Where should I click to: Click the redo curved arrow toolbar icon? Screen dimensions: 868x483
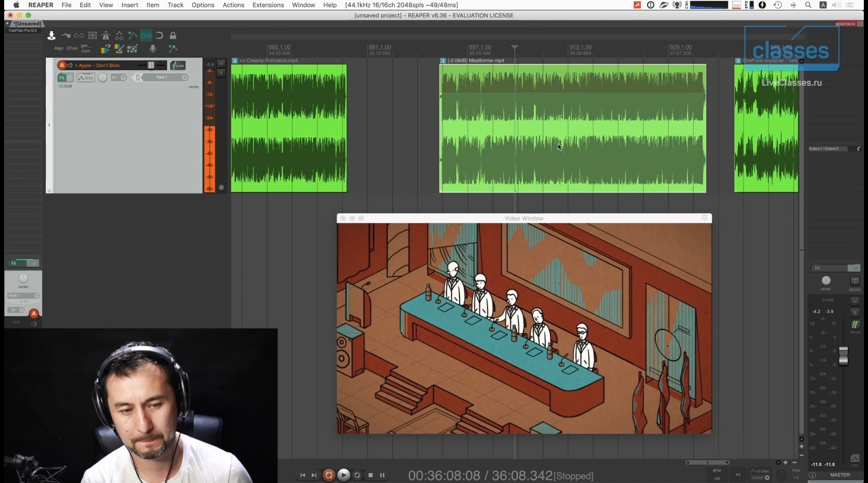click(66, 35)
